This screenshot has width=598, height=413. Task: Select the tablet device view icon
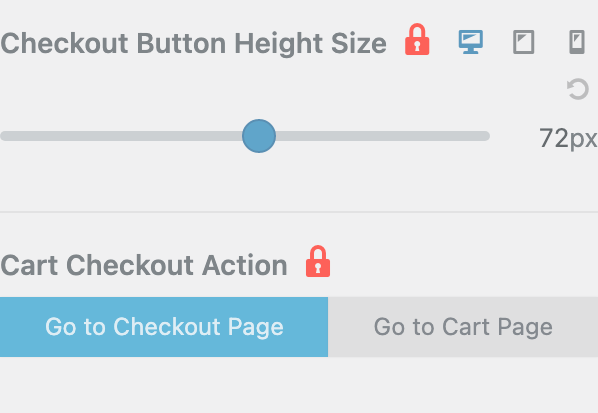click(x=523, y=42)
